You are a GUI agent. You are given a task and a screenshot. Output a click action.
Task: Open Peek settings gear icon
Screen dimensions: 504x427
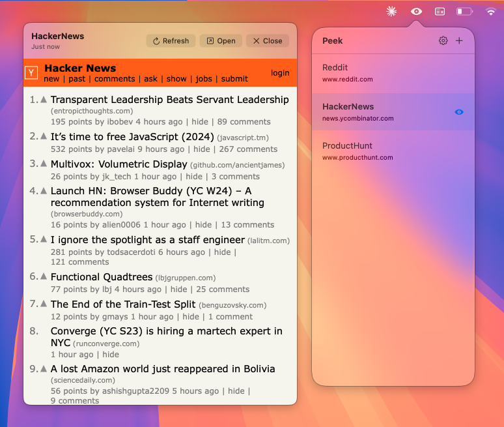click(x=443, y=41)
